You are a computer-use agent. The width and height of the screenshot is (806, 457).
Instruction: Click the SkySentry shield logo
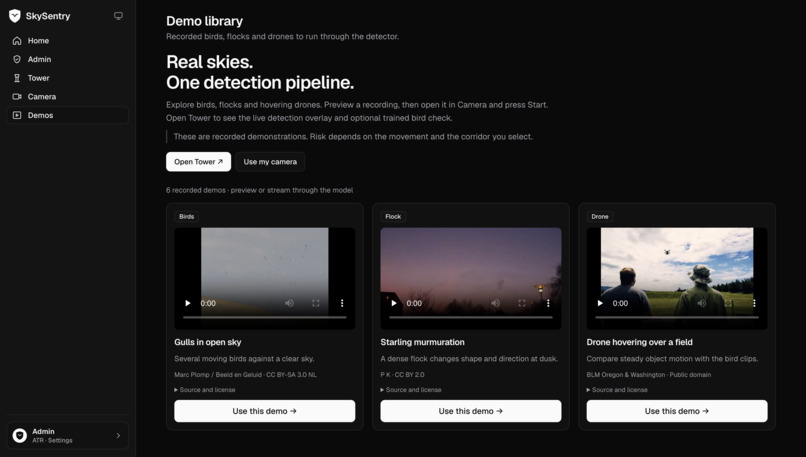[x=15, y=16]
